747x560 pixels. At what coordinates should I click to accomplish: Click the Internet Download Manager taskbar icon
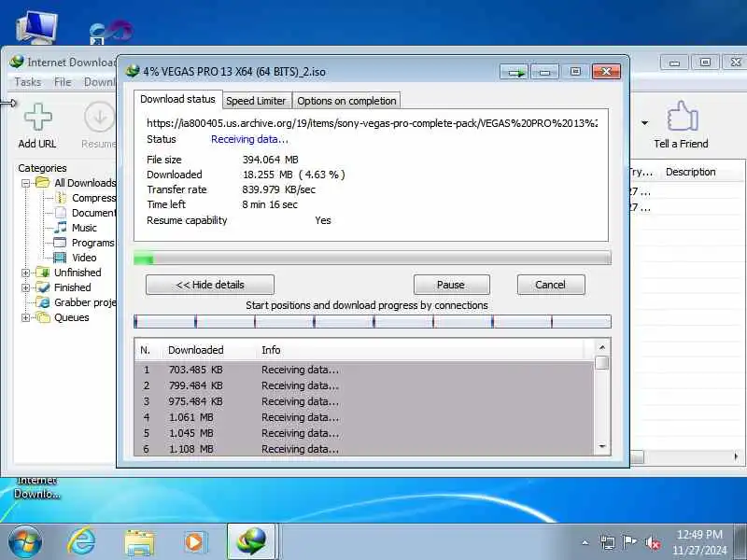(x=252, y=542)
